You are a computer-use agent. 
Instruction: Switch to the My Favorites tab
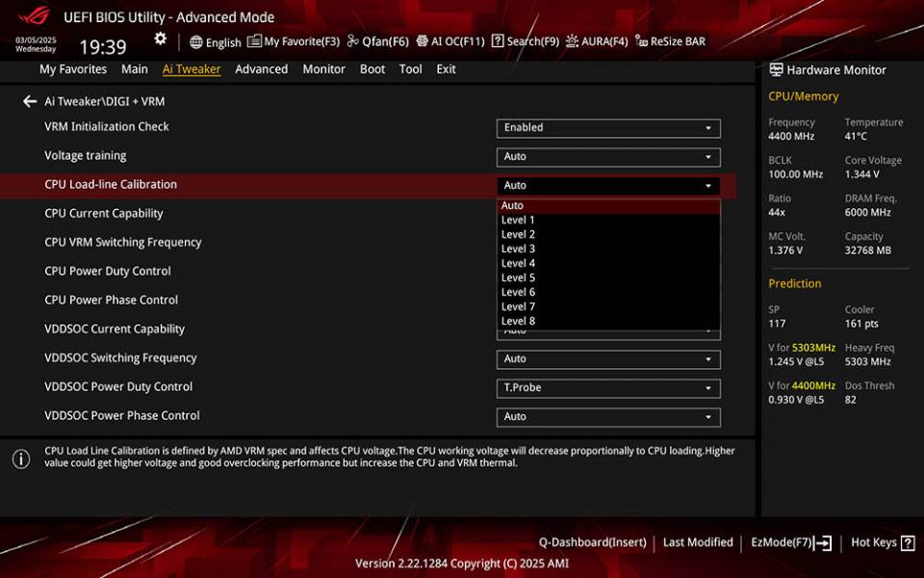tap(73, 69)
